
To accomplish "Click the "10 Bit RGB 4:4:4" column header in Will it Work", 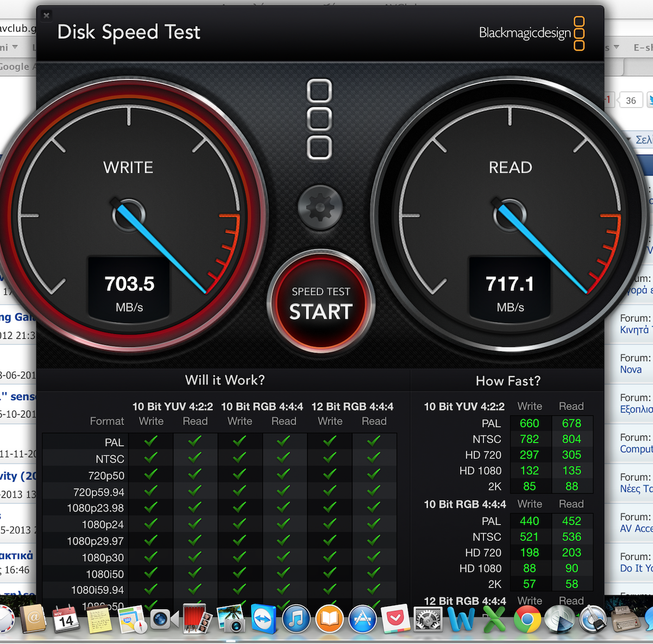I will tap(262, 407).
